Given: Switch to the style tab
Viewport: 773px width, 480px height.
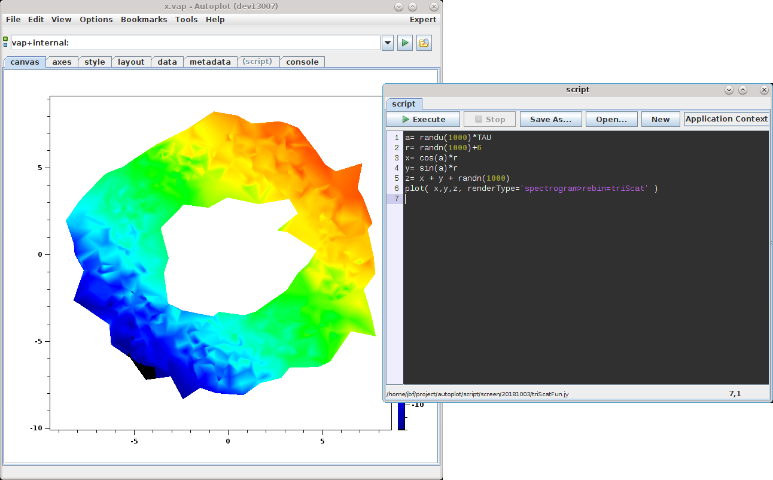Looking at the screenshot, I should [x=95, y=62].
